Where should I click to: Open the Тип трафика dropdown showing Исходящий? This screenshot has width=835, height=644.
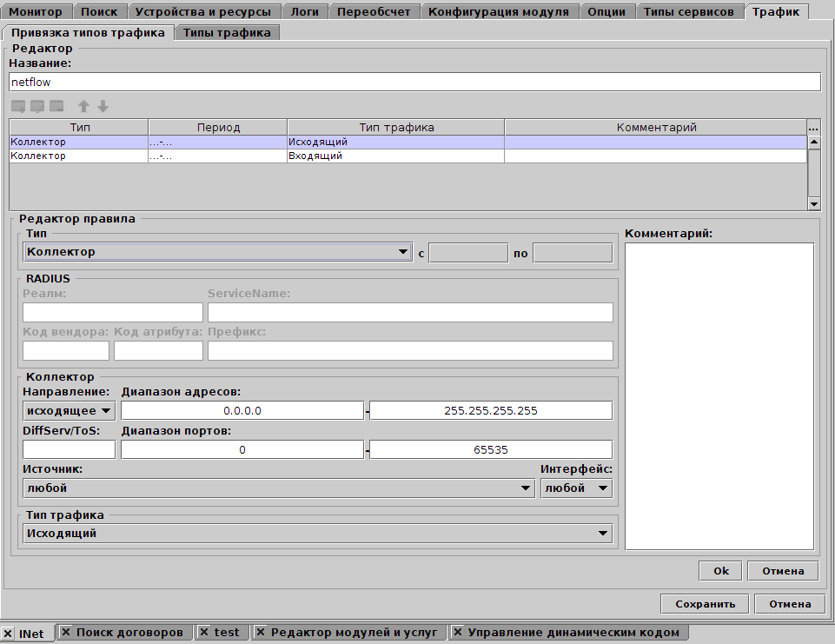[x=603, y=533]
